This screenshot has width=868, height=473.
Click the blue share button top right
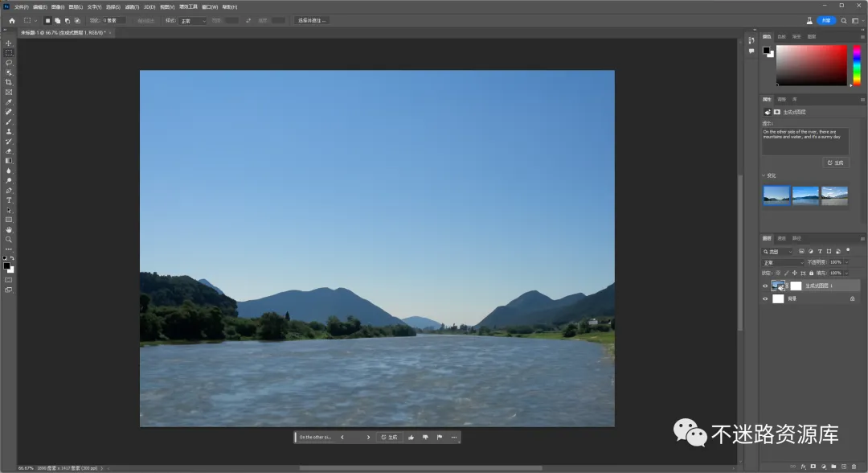[826, 20]
